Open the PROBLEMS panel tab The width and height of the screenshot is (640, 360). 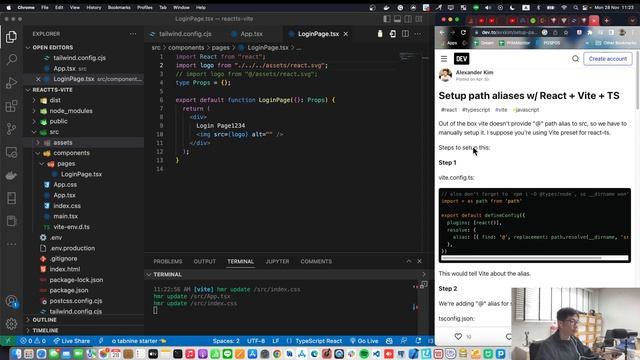pos(168,261)
